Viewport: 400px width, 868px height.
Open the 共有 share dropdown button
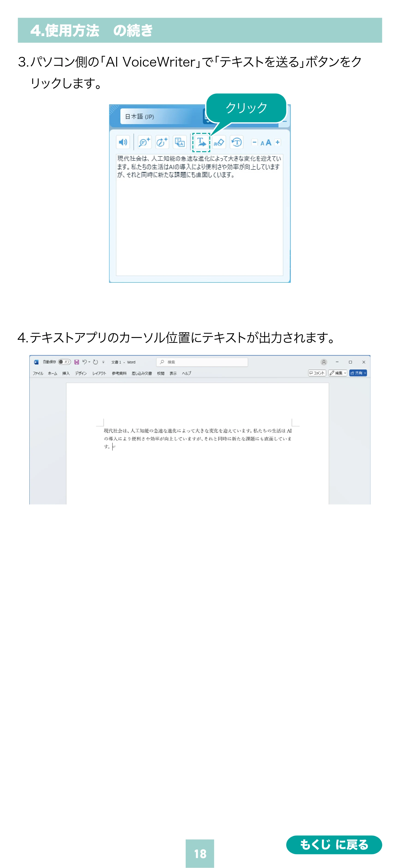358,373
